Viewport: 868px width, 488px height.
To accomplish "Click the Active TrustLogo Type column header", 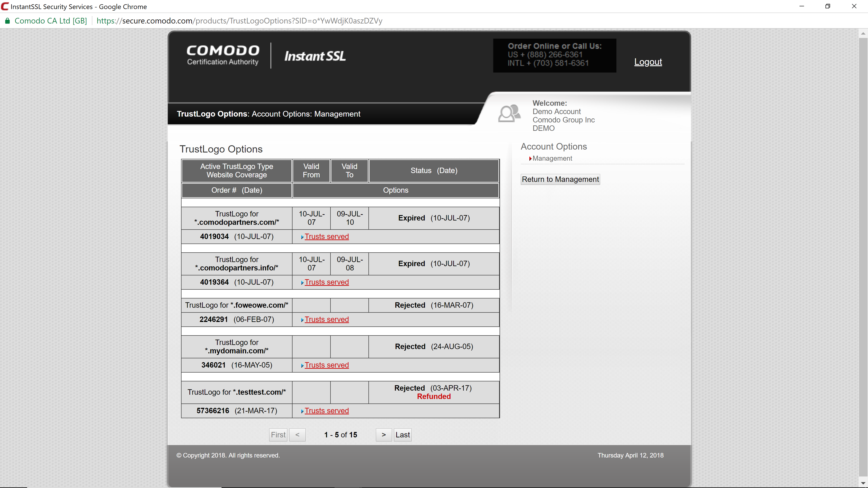I will coord(236,171).
